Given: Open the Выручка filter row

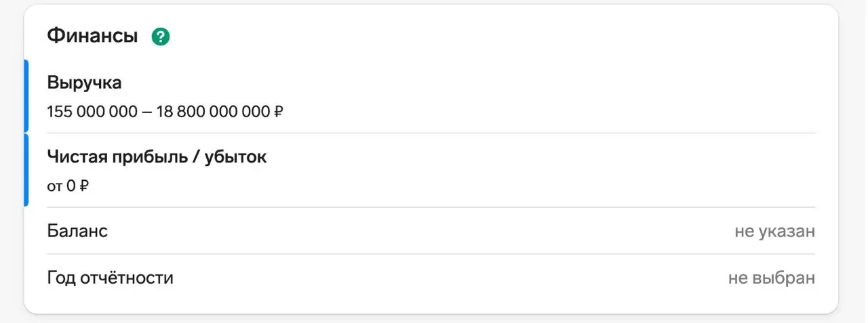Looking at the screenshot, I should click(85, 83).
